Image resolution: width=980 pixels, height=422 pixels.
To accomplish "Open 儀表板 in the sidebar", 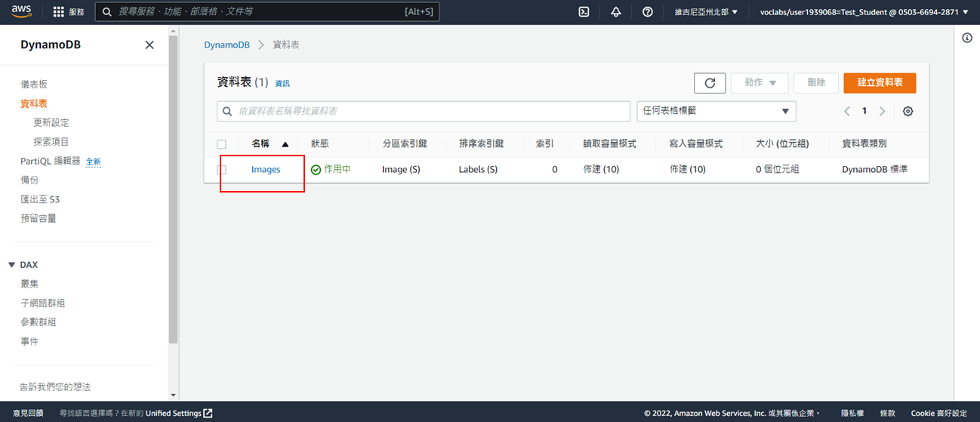I will click(34, 85).
